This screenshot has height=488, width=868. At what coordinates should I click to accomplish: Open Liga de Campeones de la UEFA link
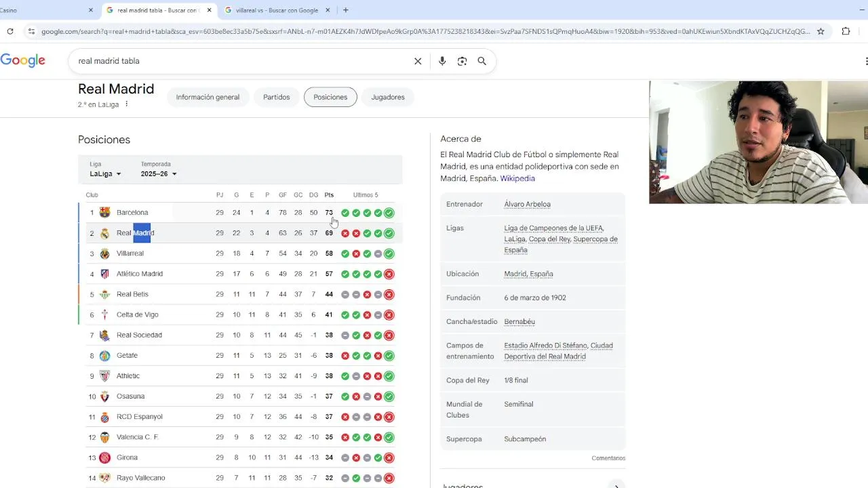(x=553, y=228)
